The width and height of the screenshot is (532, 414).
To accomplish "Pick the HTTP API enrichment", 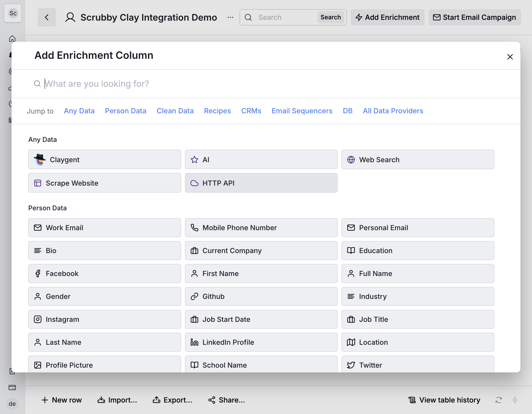I will click(261, 183).
